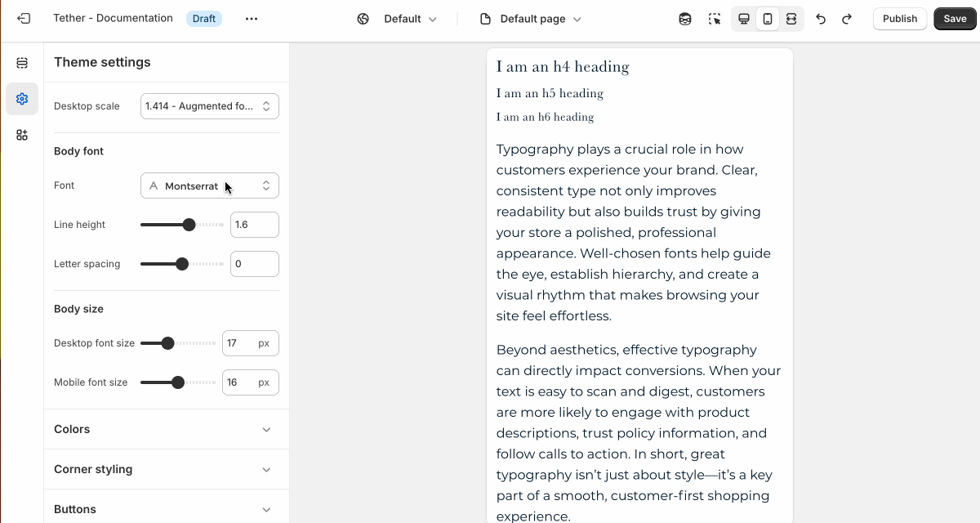Click the Line height value field
The width and height of the screenshot is (980, 523).
pos(255,225)
